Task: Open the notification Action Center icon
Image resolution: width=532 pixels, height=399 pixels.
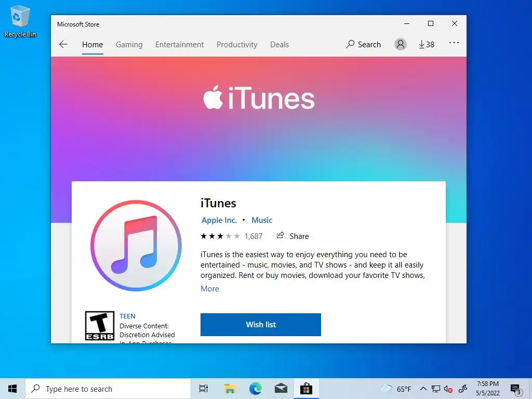Action: click(x=516, y=389)
